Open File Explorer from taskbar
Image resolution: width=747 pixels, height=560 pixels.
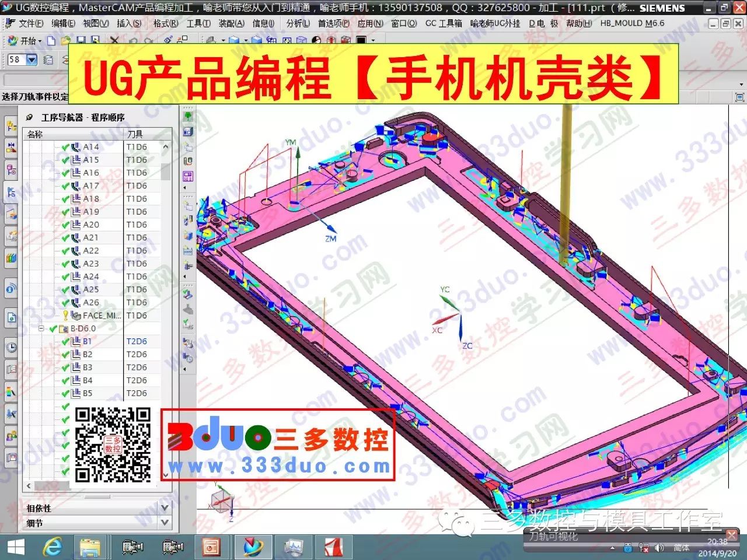[x=90, y=547]
